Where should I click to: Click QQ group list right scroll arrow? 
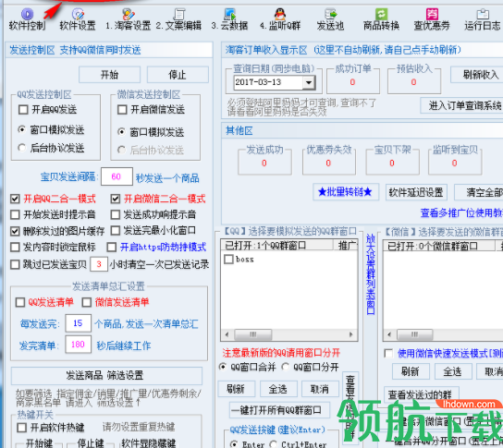[351, 334]
